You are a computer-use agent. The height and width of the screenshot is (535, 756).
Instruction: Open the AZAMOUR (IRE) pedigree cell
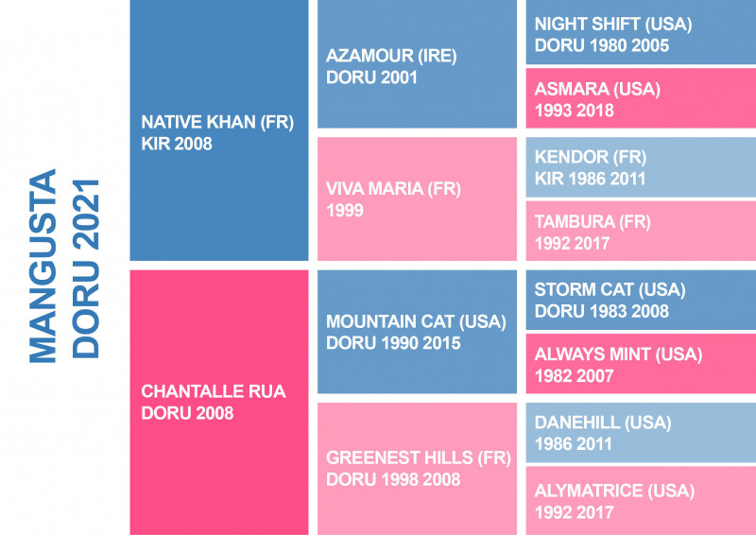417,63
